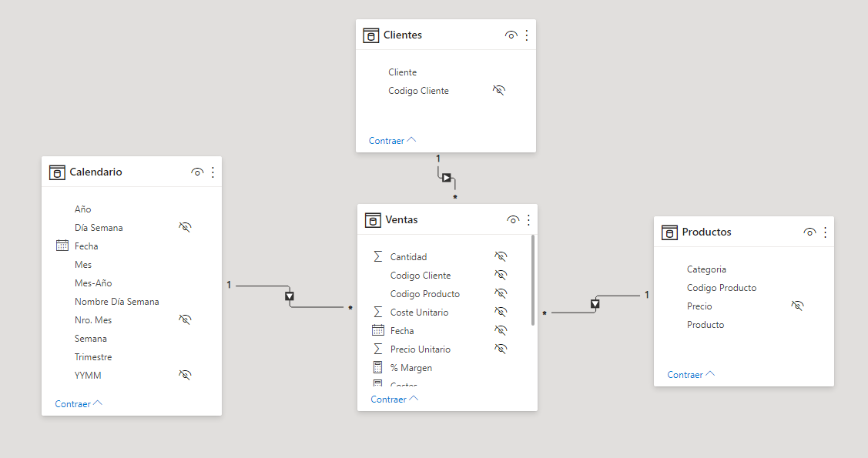The image size is (868, 458).
Task: Click the calculator icon beside % Margen
Action: coord(377,368)
